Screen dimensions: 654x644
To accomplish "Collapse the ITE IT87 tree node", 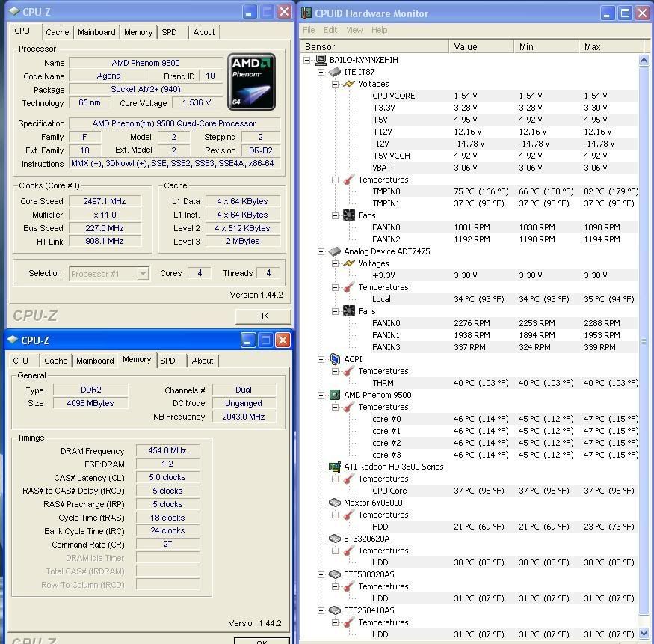I will [x=321, y=73].
